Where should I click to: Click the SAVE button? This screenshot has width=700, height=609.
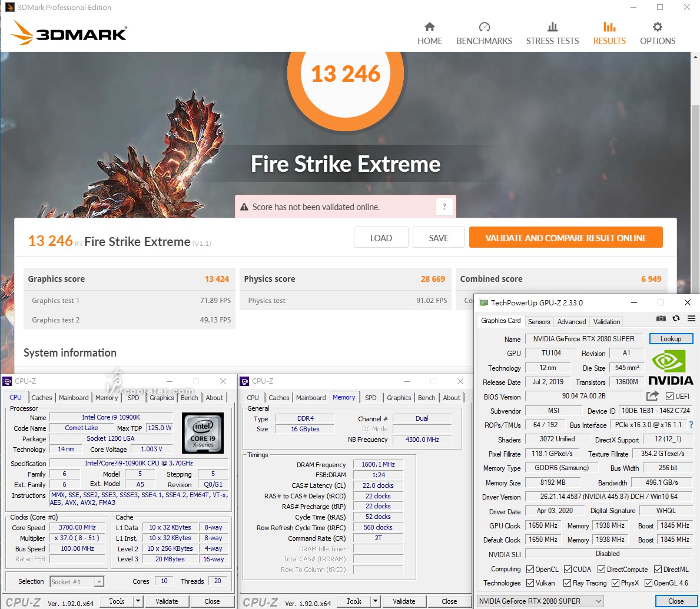point(439,238)
